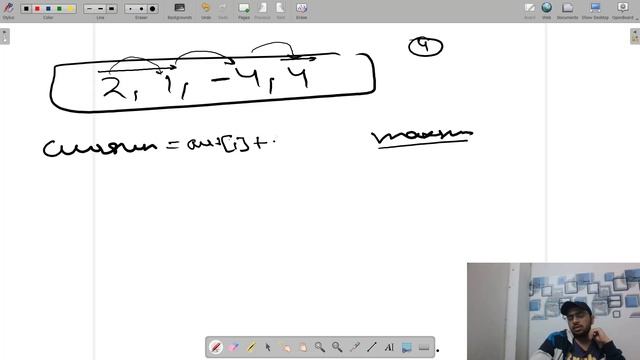
Task: Choose the thin line width
Action: (89, 9)
